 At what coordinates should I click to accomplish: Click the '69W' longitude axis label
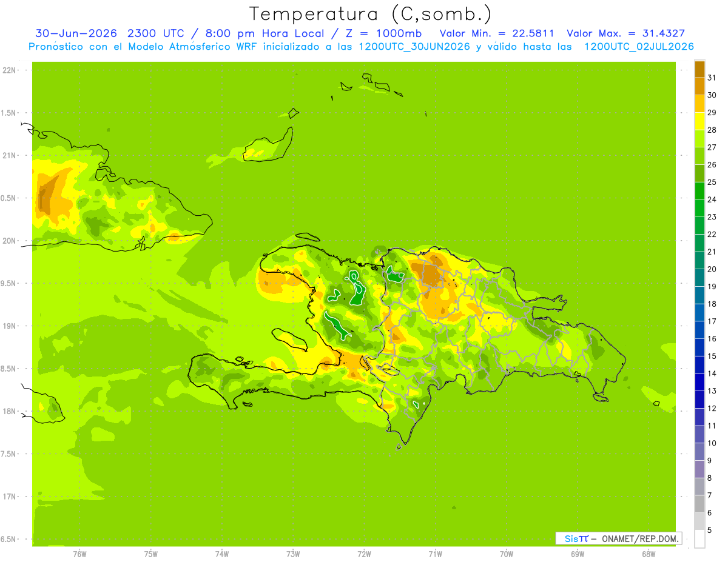(578, 554)
